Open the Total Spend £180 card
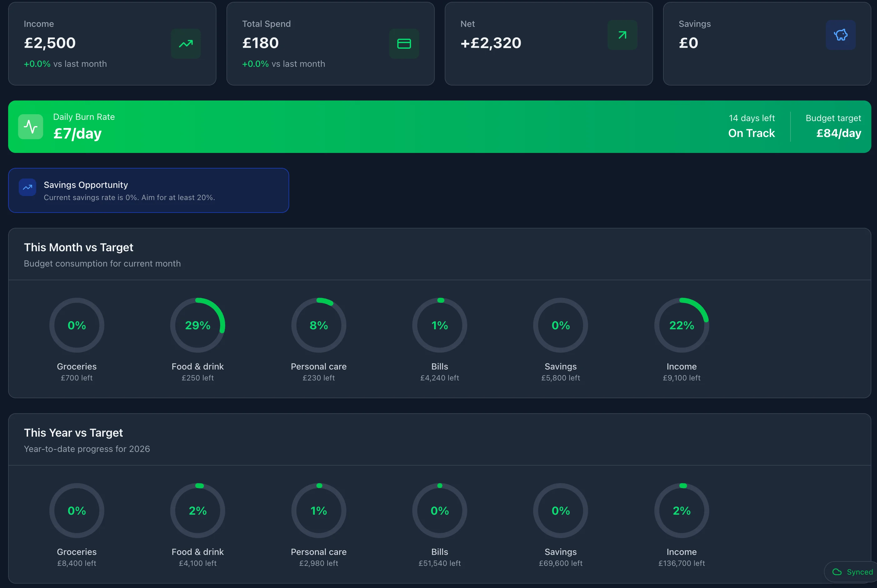 (x=330, y=43)
